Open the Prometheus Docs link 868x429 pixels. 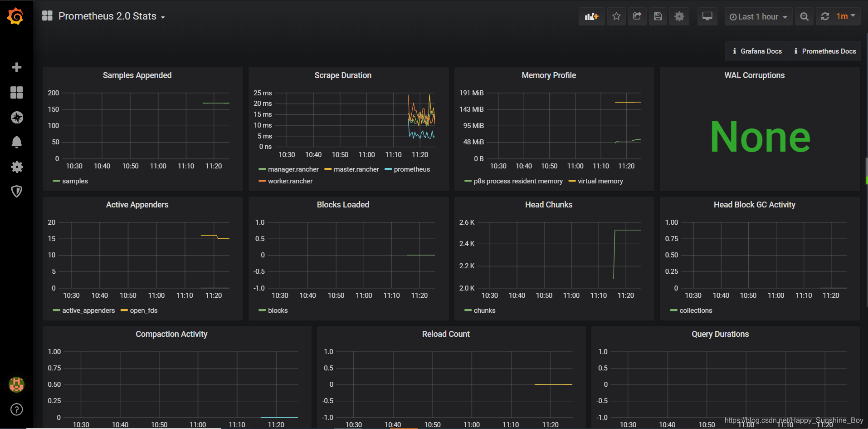tap(825, 51)
